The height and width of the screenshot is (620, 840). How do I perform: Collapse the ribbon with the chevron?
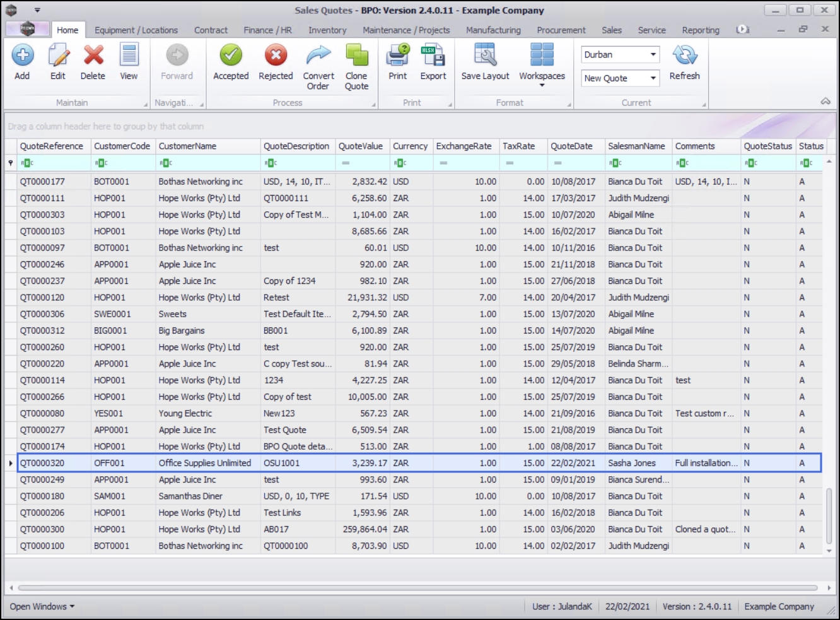tap(825, 102)
